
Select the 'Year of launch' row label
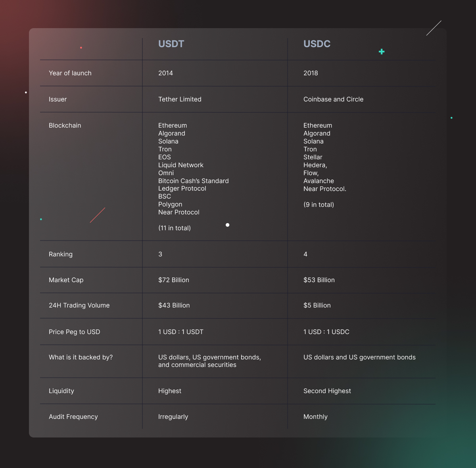point(70,73)
